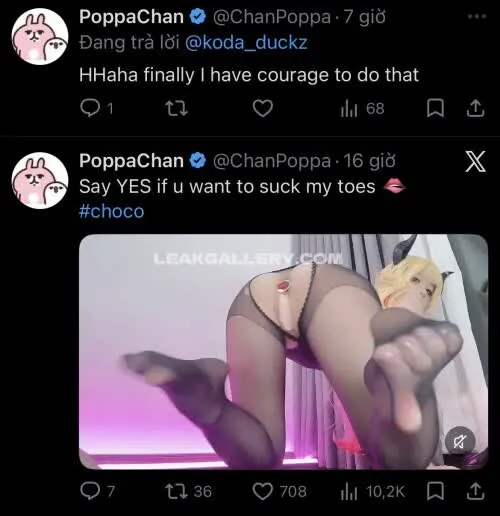Viewport: 500px width, 516px height.
Task: Unmute the video with the speaker icon
Action: tap(460, 442)
